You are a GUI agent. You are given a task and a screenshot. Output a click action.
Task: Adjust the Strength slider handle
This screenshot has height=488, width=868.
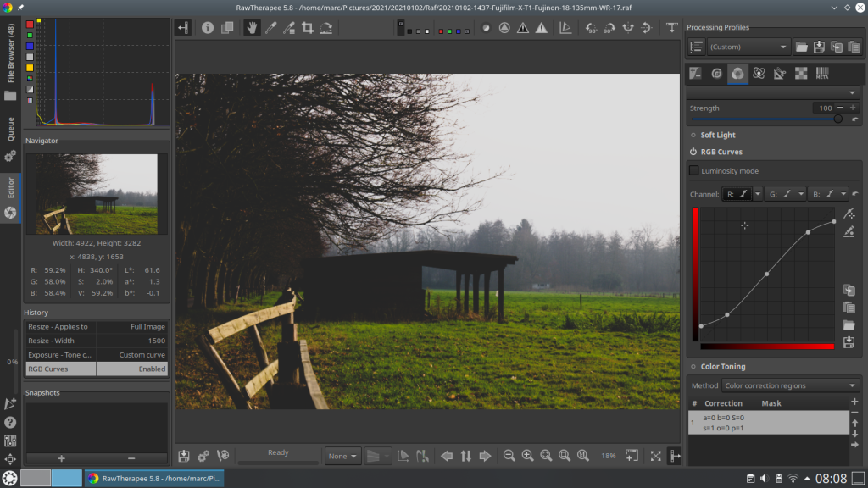point(838,119)
